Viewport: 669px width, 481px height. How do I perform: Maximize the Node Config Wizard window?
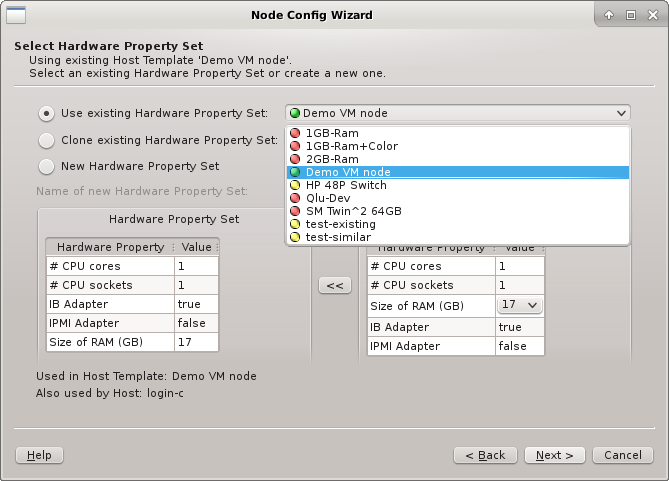pyautogui.click(x=631, y=15)
